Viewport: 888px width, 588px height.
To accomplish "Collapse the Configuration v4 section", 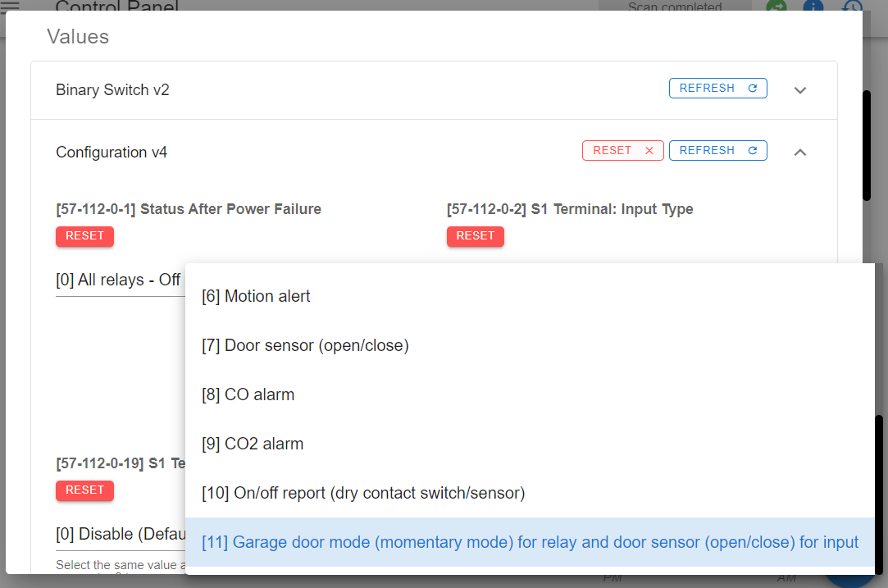I will (x=799, y=152).
